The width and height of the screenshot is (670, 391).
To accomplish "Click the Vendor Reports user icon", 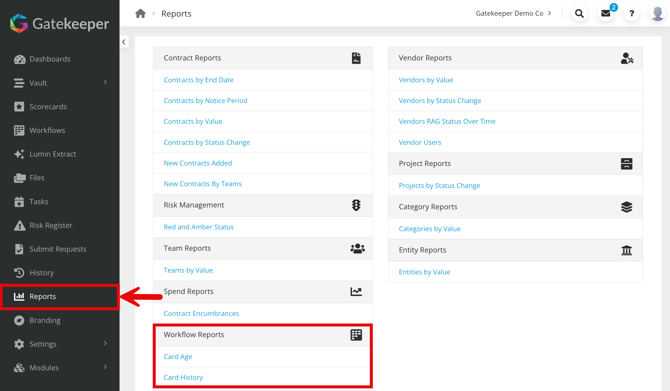I will tap(627, 58).
